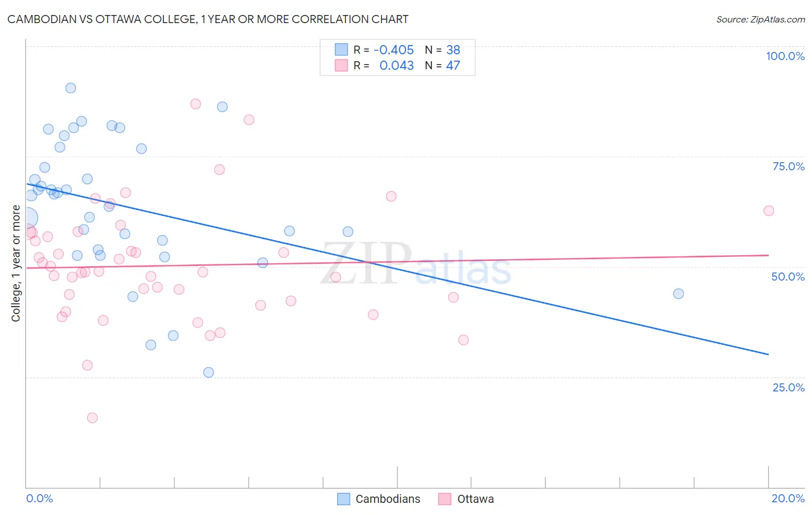
Task: Click the lowest blue data point near 26%
Action: coord(208,372)
